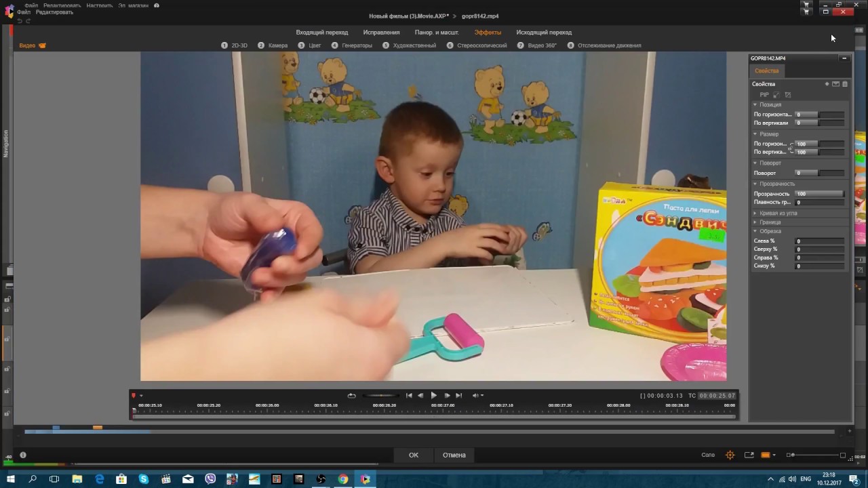
Task: Collapse the Прозрачность section
Action: pyautogui.click(x=755, y=184)
